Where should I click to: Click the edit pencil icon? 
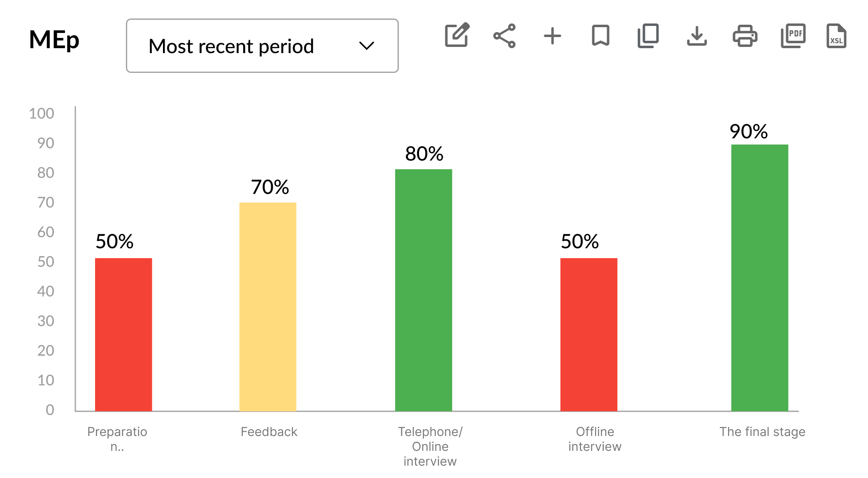[x=457, y=35]
